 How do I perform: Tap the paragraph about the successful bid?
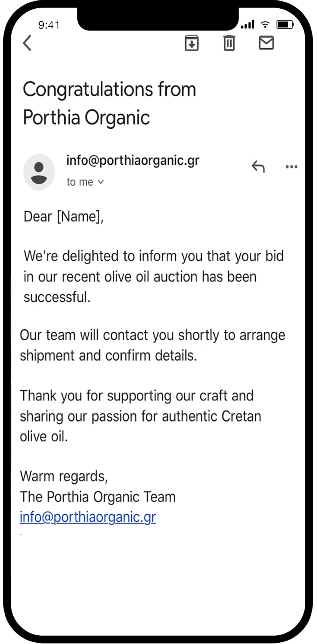(x=154, y=276)
